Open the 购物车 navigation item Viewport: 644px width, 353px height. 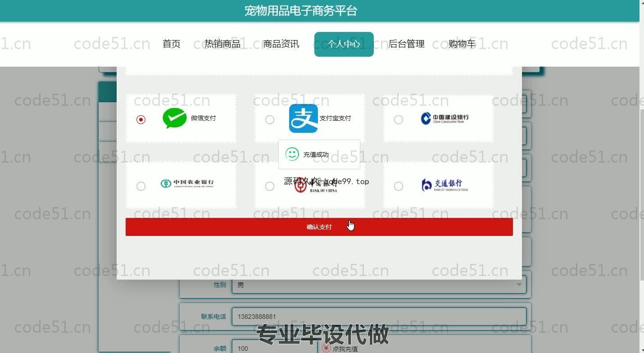462,44
